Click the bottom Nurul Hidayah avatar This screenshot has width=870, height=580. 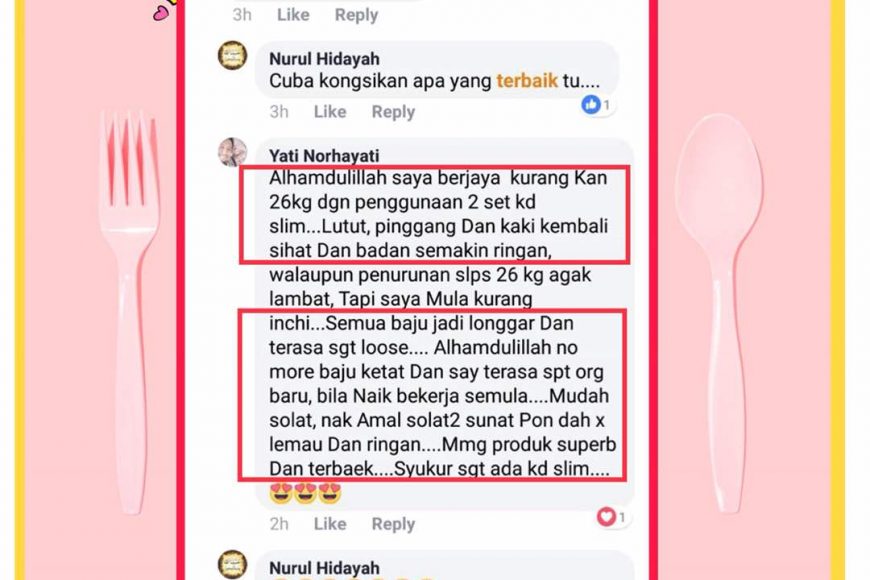click(x=232, y=564)
